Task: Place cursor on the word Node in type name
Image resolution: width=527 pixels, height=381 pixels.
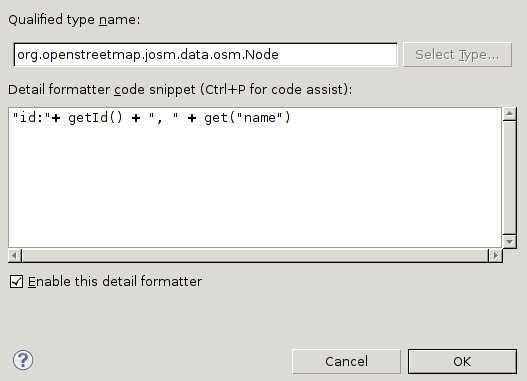Action: [x=262, y=54]
